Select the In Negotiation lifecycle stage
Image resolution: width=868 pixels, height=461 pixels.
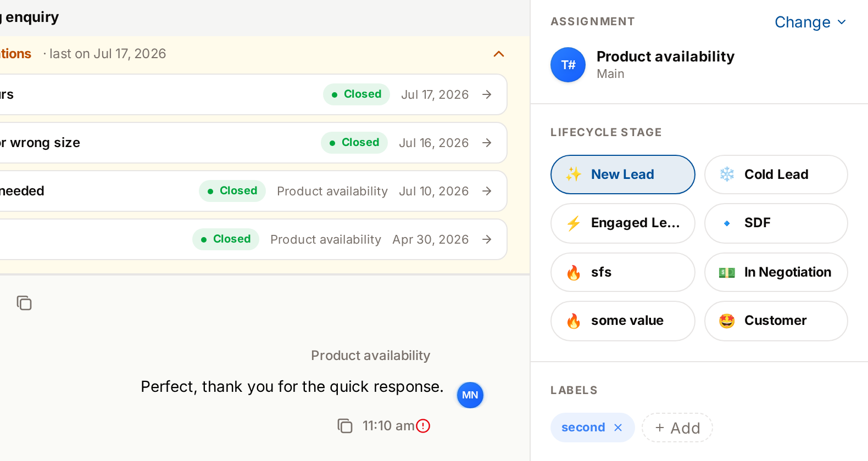click(776, 272)
